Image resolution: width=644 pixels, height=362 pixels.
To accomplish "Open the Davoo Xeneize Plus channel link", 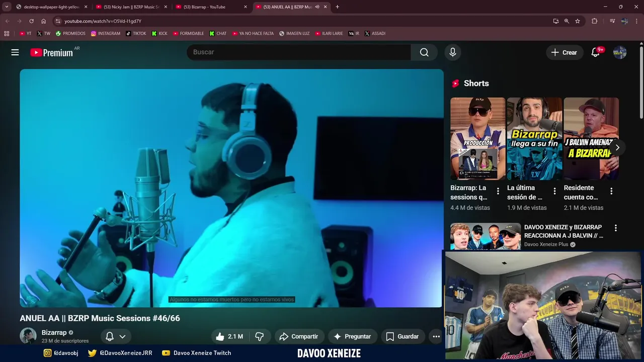I will pos(546,244).
